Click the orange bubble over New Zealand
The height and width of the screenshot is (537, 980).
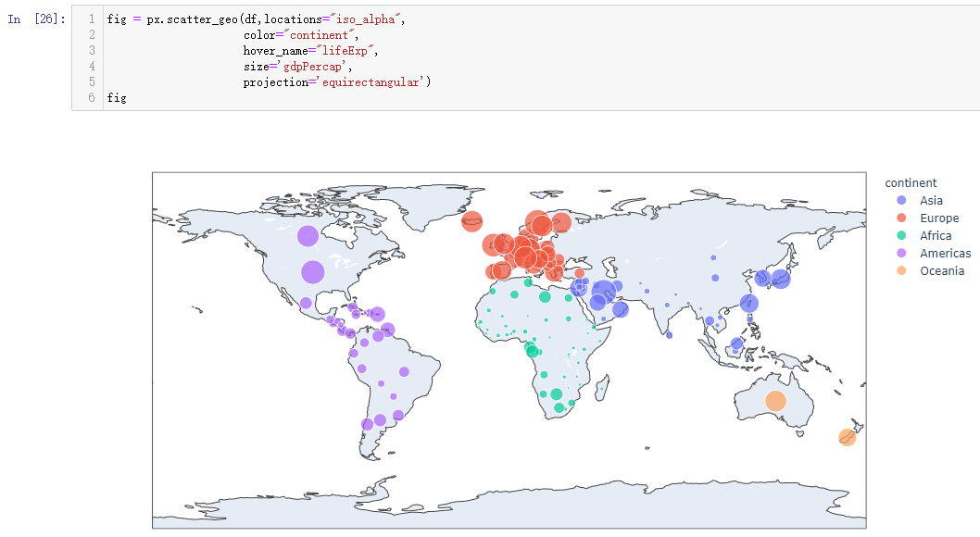coord(847,437)
